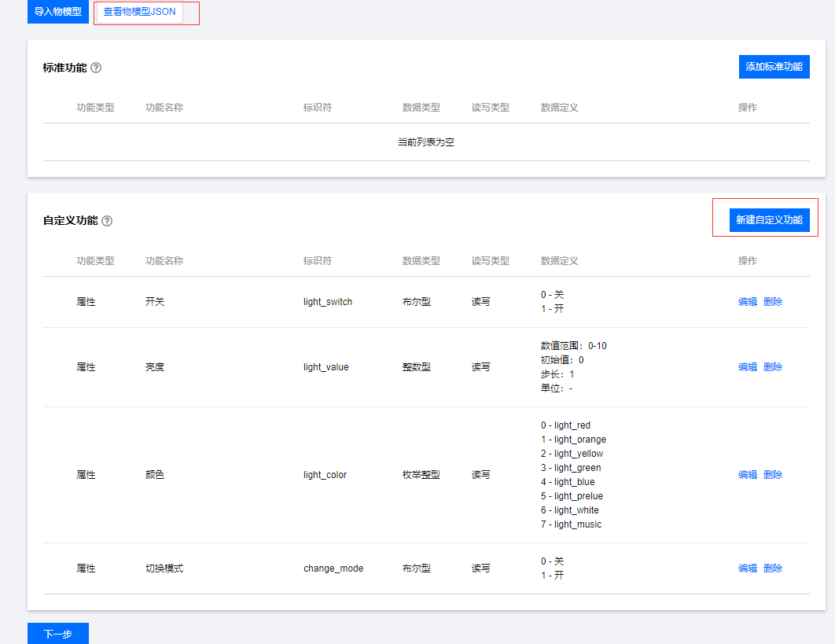Click help icon next to 标准功能
The width and height of the screenshot is (835, 644).
96,68
